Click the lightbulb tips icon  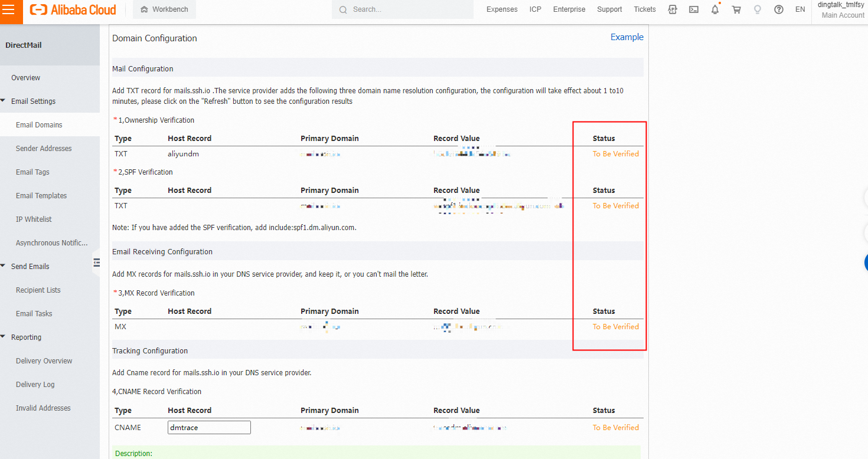pos(758,9)
